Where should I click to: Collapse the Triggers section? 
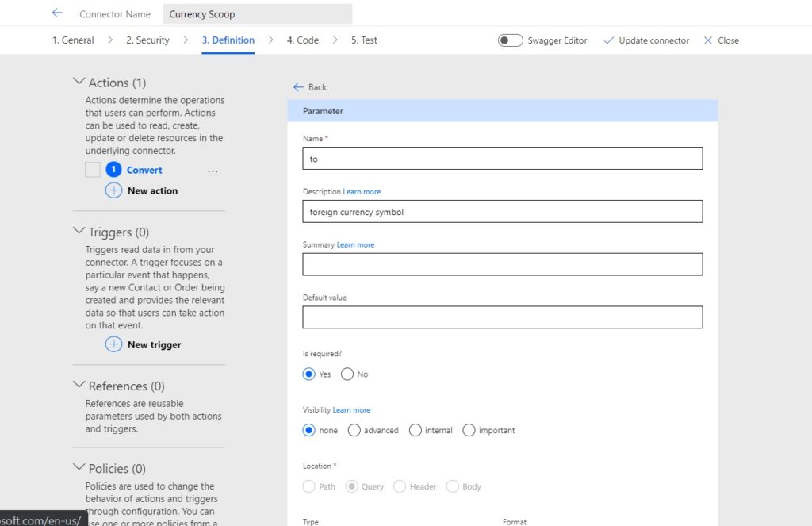79,232
